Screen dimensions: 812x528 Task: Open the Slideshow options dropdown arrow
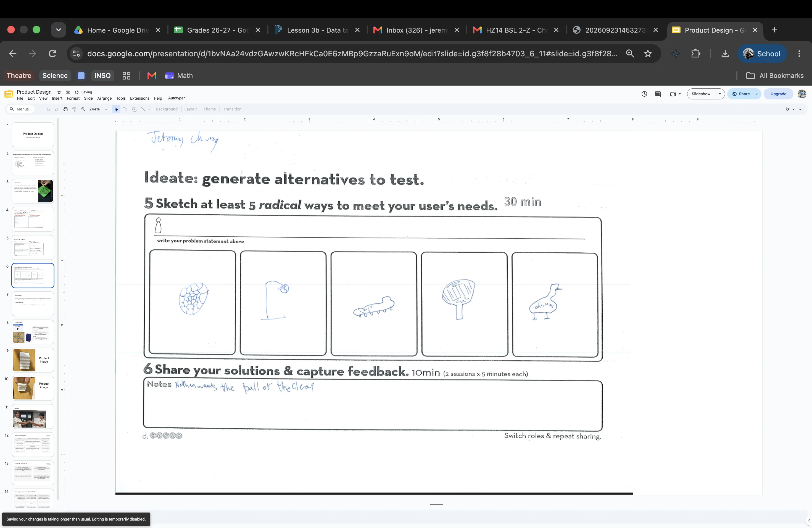click(x=720, y=94)
